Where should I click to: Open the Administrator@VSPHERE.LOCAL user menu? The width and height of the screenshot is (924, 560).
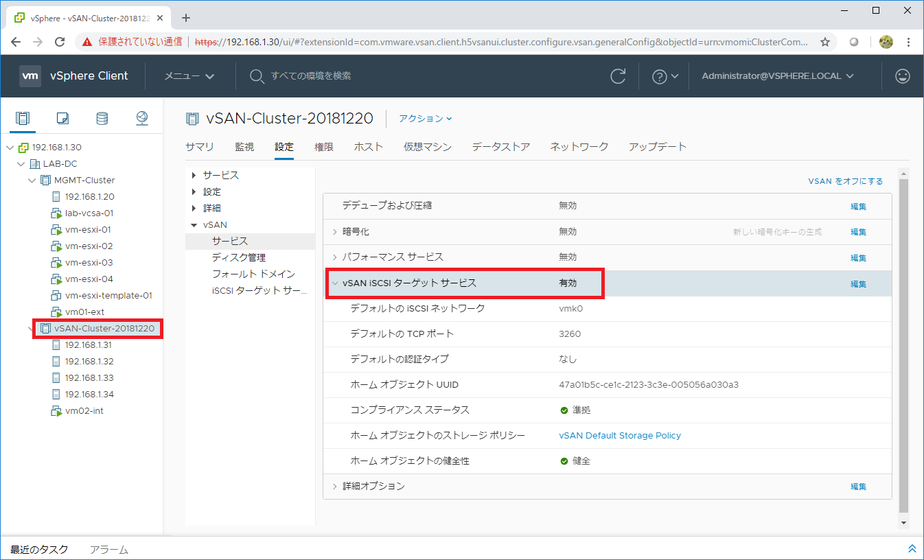(778, 76)
